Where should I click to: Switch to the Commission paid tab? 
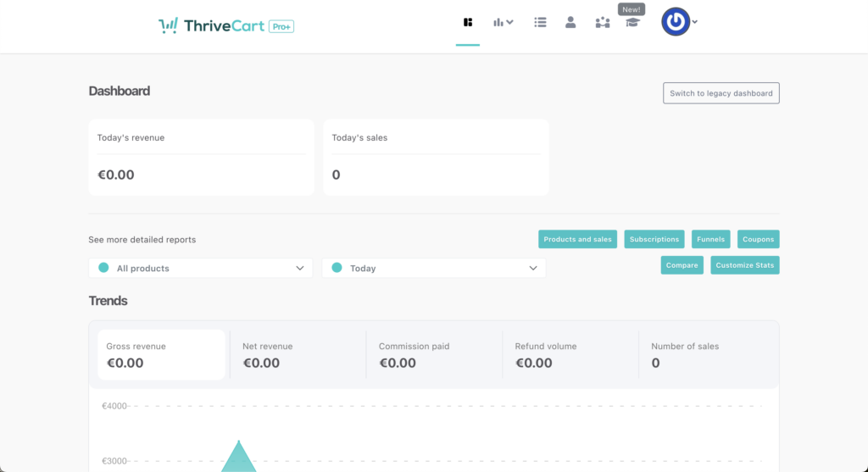434,354
